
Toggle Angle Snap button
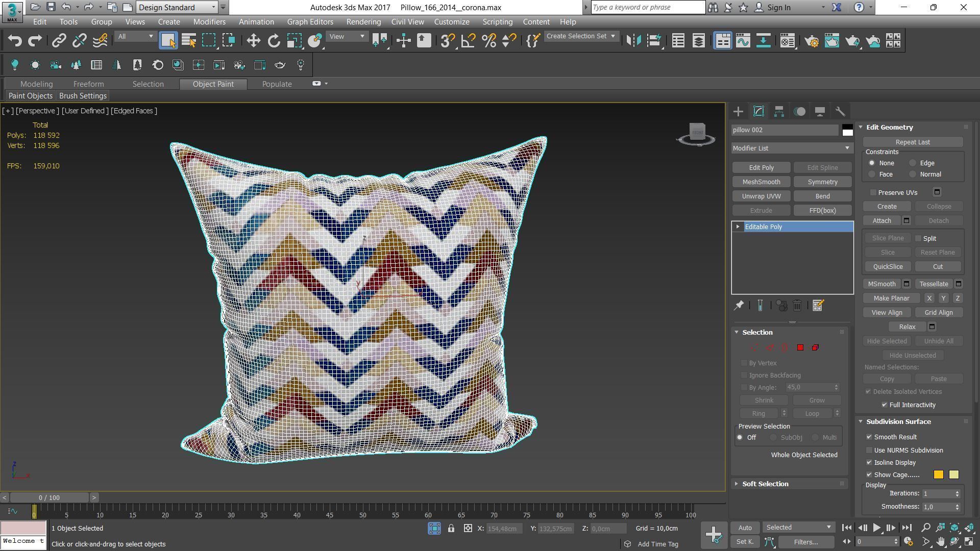click(468, 41)
